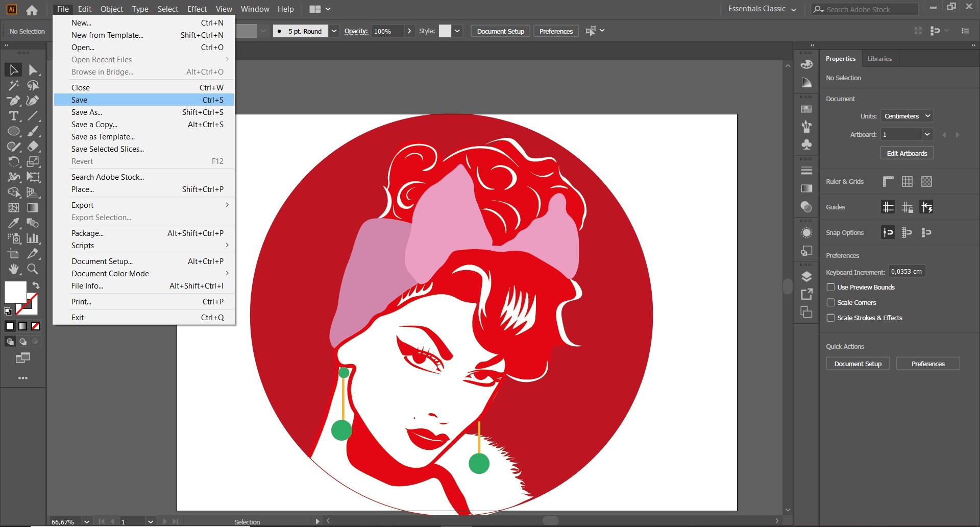Click the Keyboard Increment field
Screen dimensions: 980x527
(907, 272)
